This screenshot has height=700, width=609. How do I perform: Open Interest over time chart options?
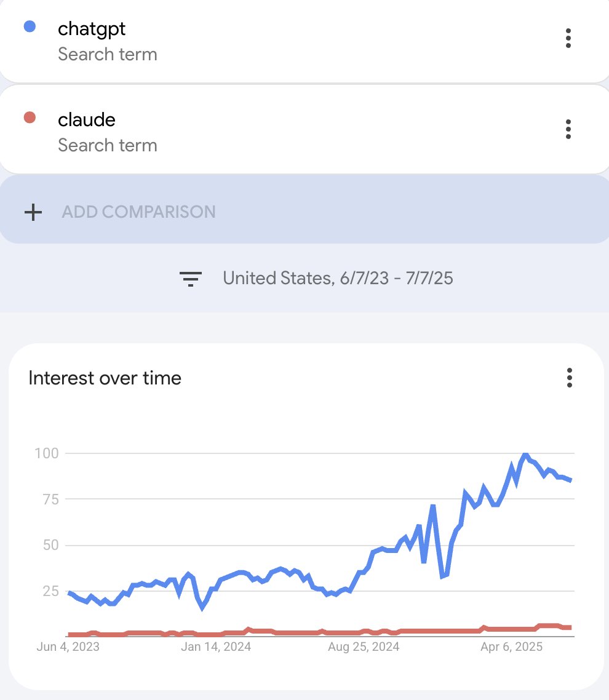click(x=569, y=378)
